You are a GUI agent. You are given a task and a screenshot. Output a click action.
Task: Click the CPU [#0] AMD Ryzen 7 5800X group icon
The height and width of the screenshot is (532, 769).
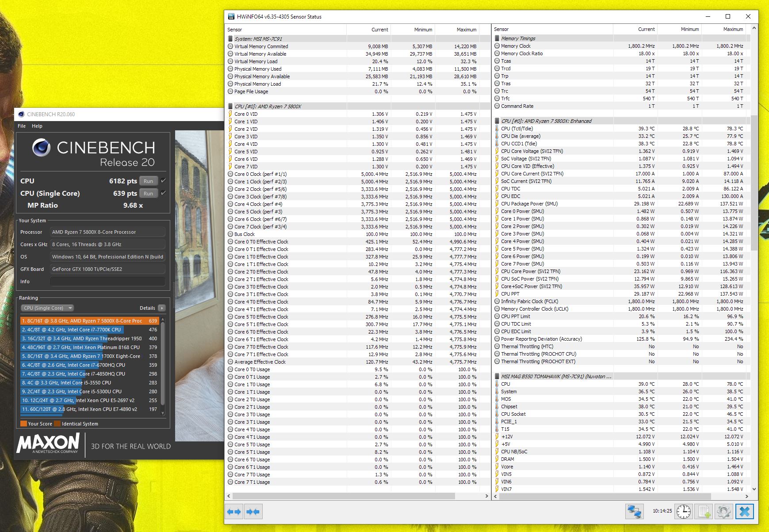pos(230,106)
